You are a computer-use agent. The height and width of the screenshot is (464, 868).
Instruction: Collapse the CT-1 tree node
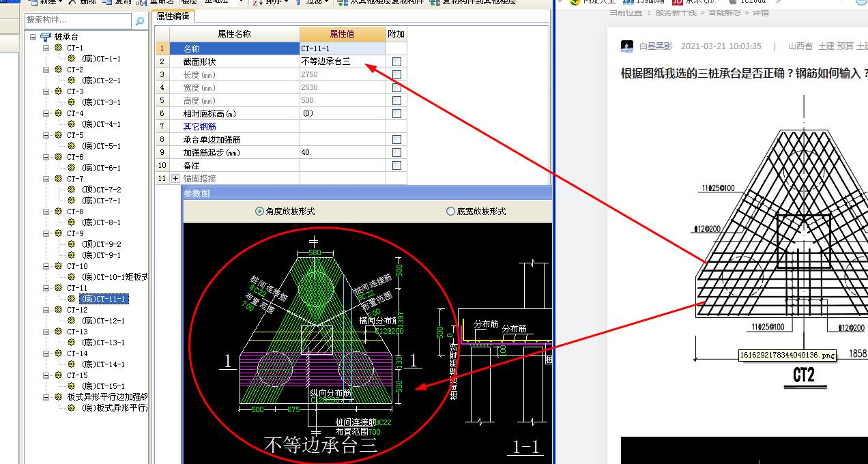(47, 48)
